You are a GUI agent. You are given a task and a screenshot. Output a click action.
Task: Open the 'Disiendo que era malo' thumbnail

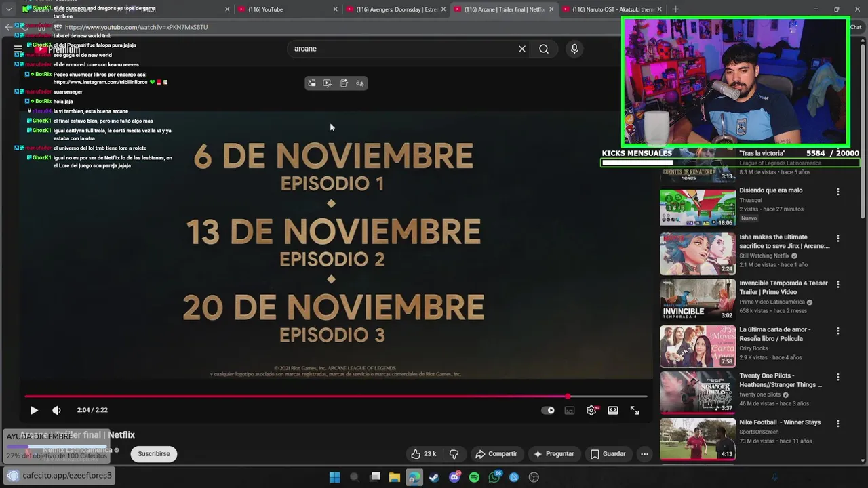[x=698, y=207]
